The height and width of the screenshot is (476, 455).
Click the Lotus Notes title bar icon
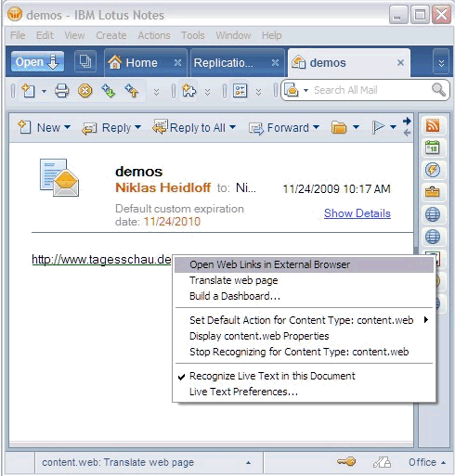click(x=15, y=14)
